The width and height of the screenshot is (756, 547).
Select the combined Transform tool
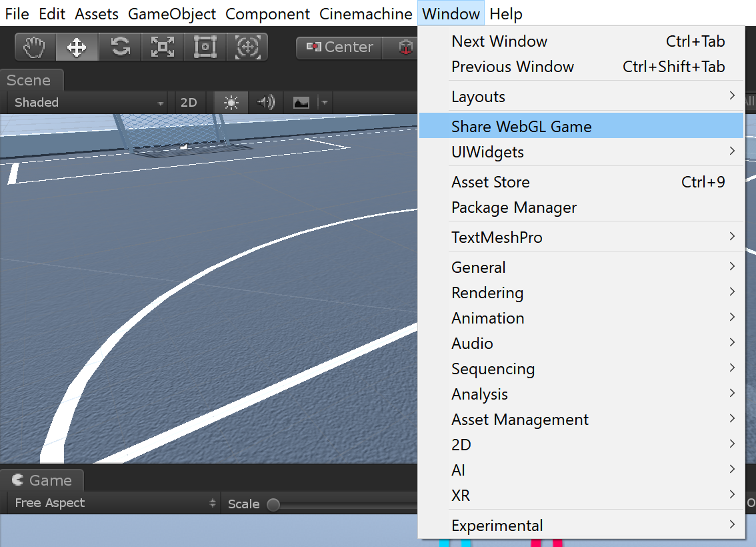(247, 47)
